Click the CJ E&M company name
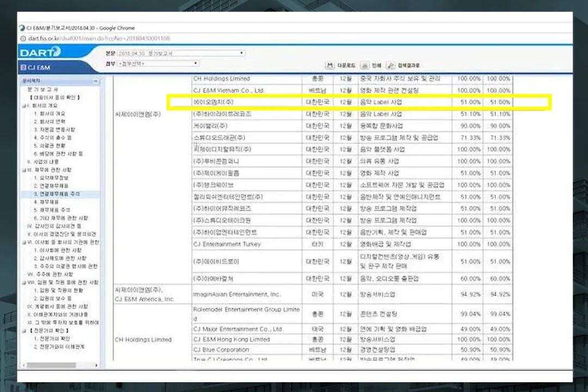The height and width of the screenshot is (392, 588). tap(39, 68)
